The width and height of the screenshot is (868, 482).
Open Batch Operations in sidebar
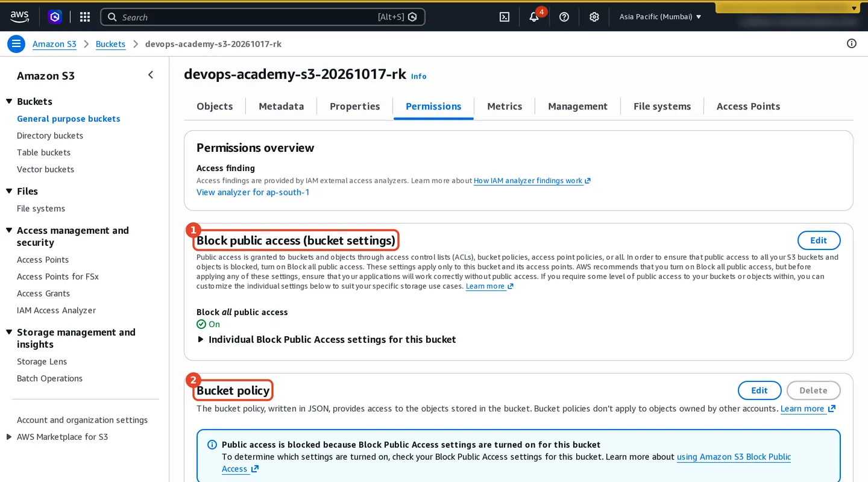point(49,378)
